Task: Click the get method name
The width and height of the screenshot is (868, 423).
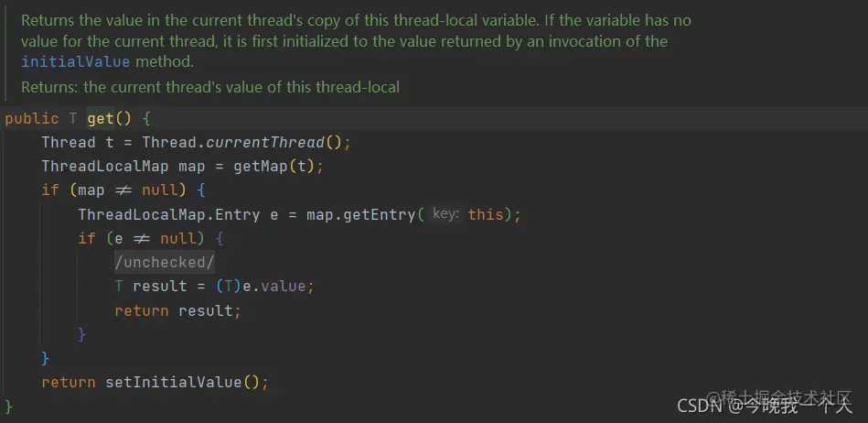Action: tap(101, 119)
